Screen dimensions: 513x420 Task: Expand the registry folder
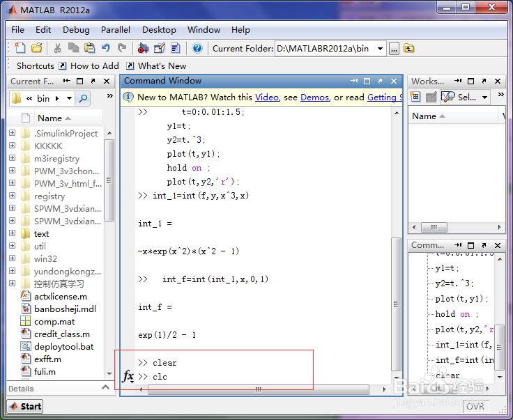click(x=13, y=196)
